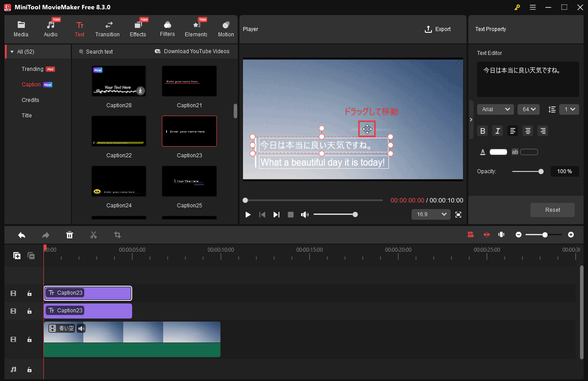
Task: Click the Reset button
Action: click(553, 210)
